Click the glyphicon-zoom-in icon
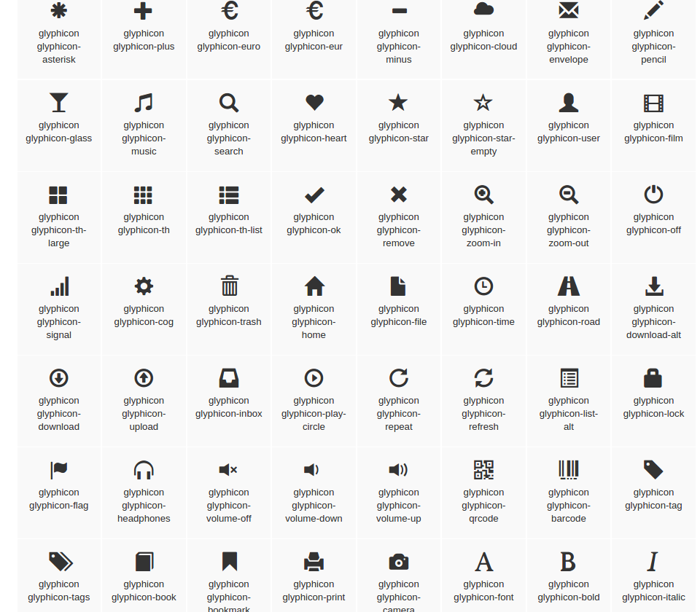Image resolution: width=700 pixels, height=612 pixels. (x=483, y=195)
